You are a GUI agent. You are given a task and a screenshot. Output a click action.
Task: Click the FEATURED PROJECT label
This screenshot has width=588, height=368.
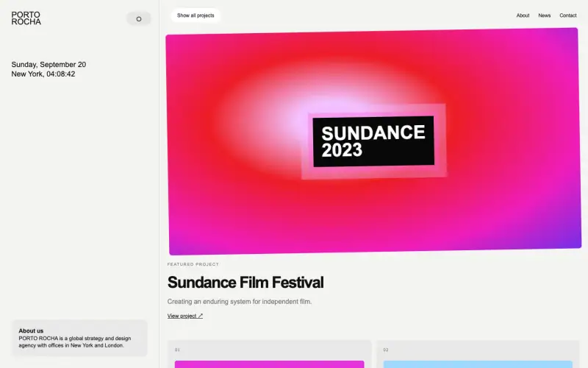point(193,264)
